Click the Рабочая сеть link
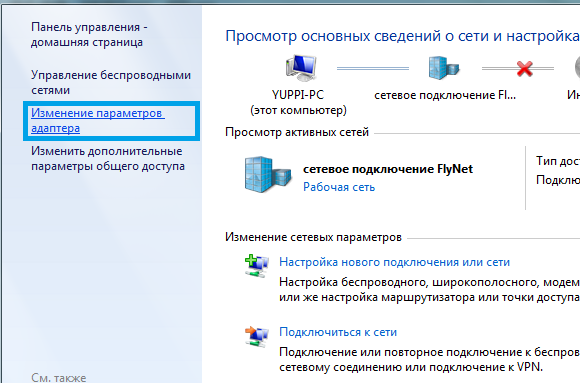Image resolution: width=580 pixels, height=383 pixels. [x=339, y=187]
